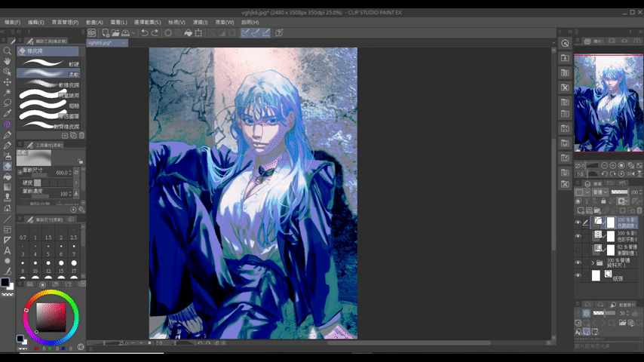Open the save dropdown arrow in the command bar

[x=133, y=33]
